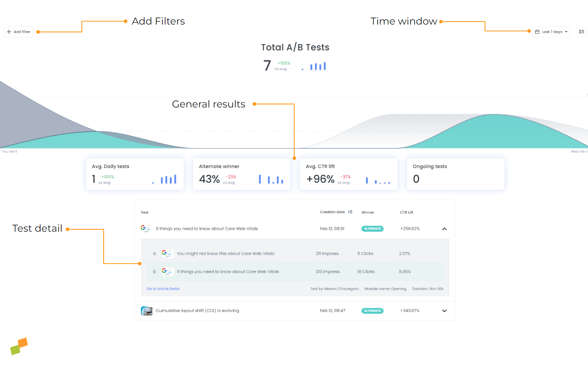Click the sort order icon in the top-right corner
This screenshot has height=366, width=588.
pos(582,32)
